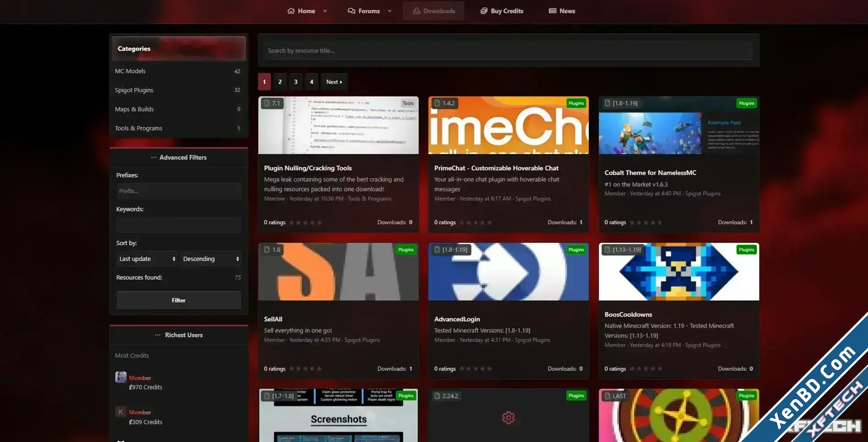Open Member profile with 309 Credits
Screen dimensions: 868x442
[140, 413]
